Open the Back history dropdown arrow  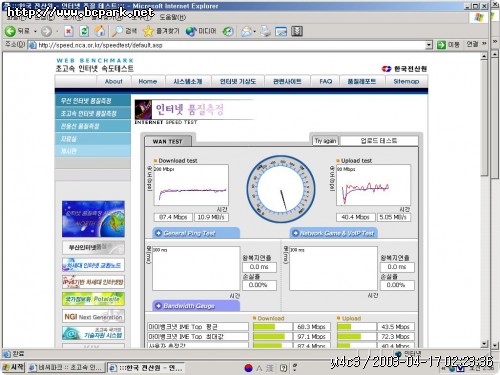pos(35,32)
